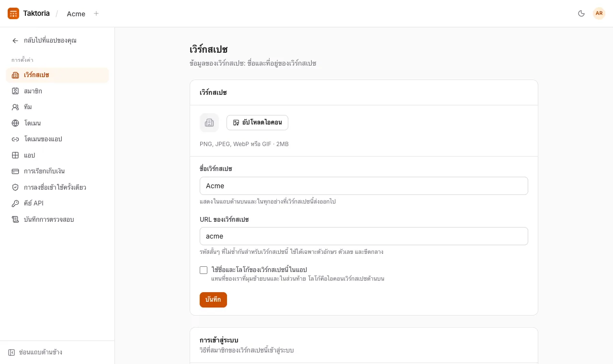Screen dimensions: 613x364
Task: Open the Acme workspace switcher
Action: 76,13
